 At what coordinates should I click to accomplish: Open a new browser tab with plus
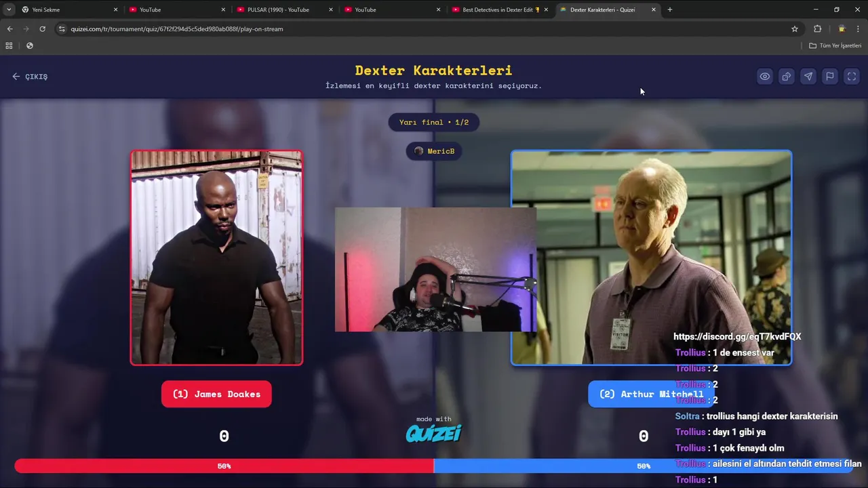[670, 9]
